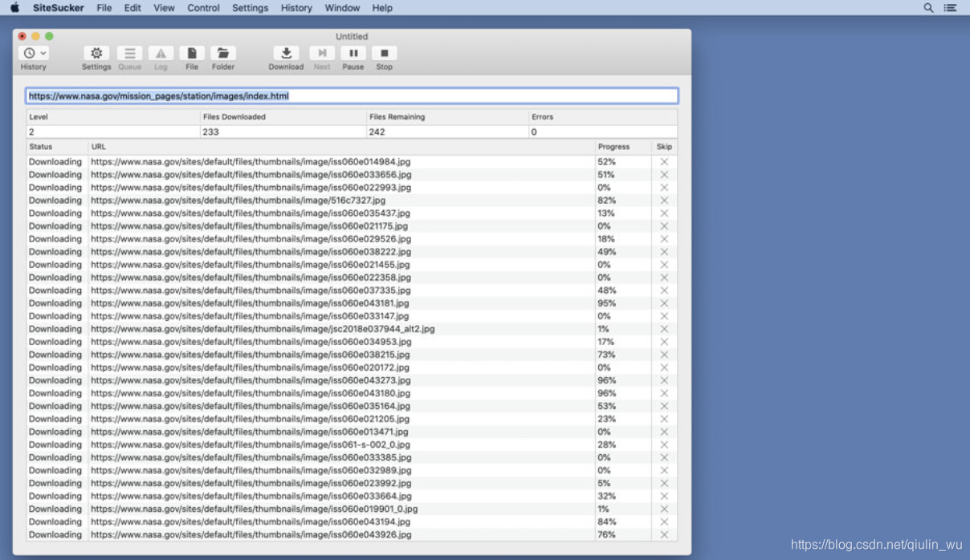Pause the current download
970x560 pixels.
[353, 53]
